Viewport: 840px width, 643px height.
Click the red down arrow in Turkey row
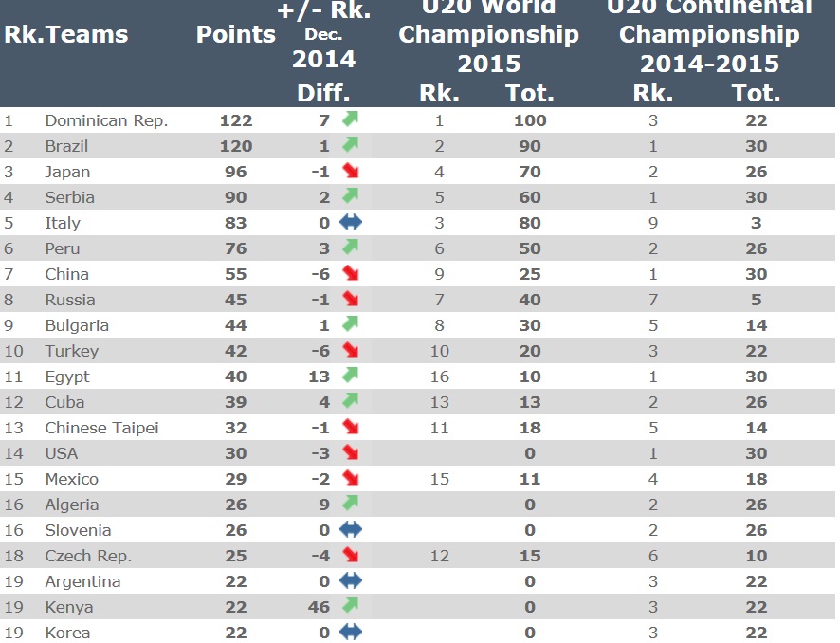351,351
